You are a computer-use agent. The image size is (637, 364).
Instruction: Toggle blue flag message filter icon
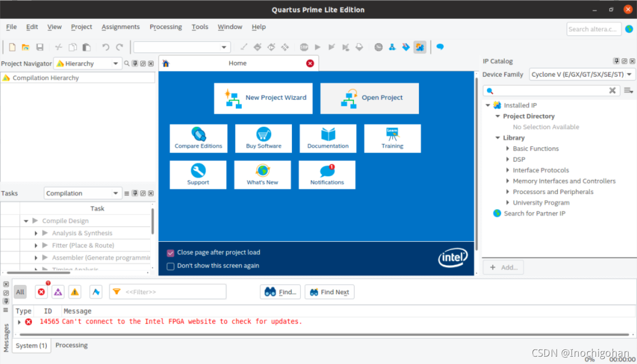96,292
